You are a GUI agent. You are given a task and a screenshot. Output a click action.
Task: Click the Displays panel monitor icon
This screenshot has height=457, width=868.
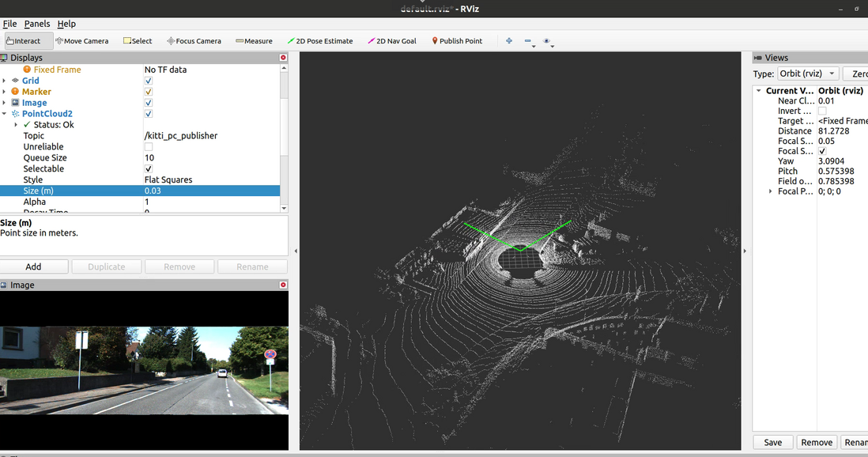[x=4, y=58]
